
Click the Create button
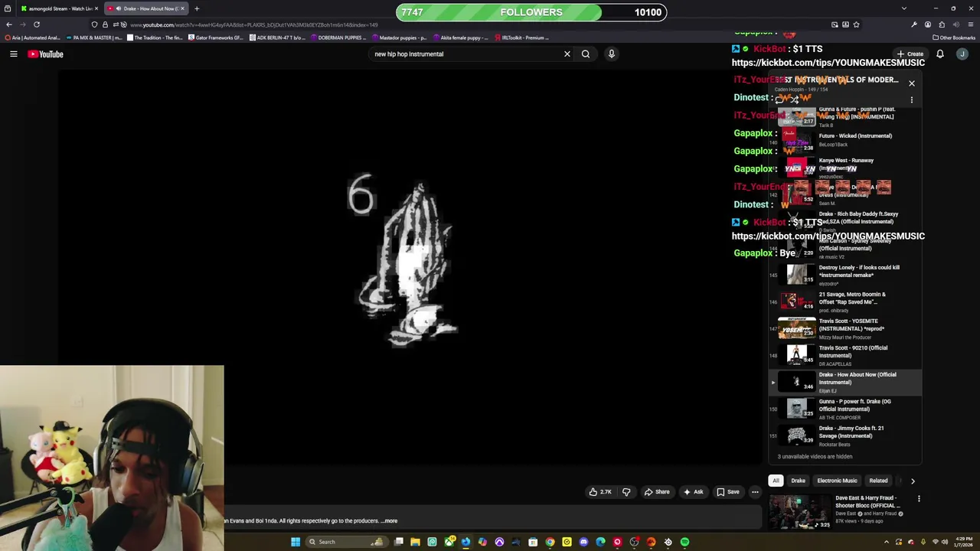(911, 54)
